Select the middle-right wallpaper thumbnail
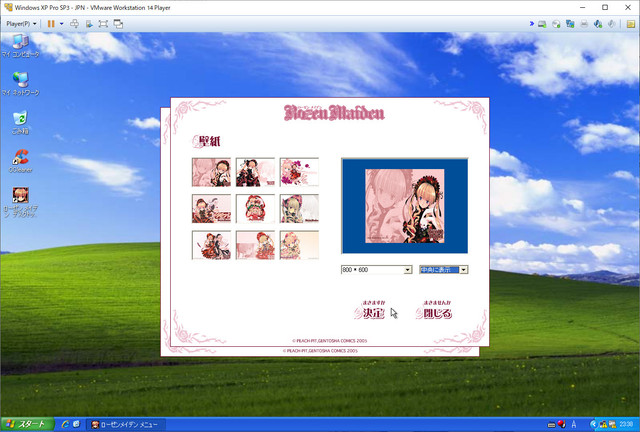This screenshot has height=432, width=640. (x=299, y=209)
